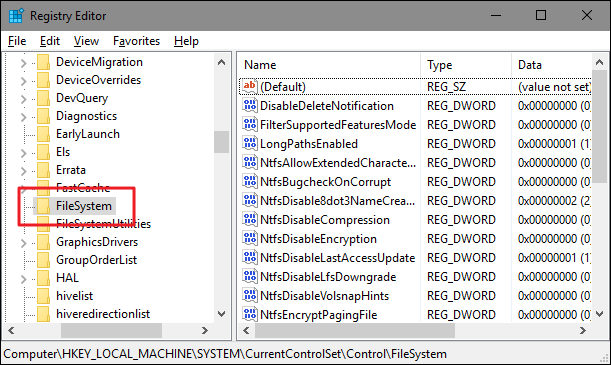Open the Edit menu
This screenshot has height=365, width=611.
(49, 41)
